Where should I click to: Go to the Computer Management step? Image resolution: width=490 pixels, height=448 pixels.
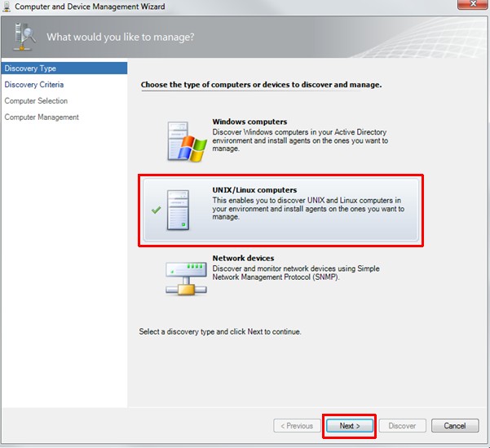pos(42,117)
